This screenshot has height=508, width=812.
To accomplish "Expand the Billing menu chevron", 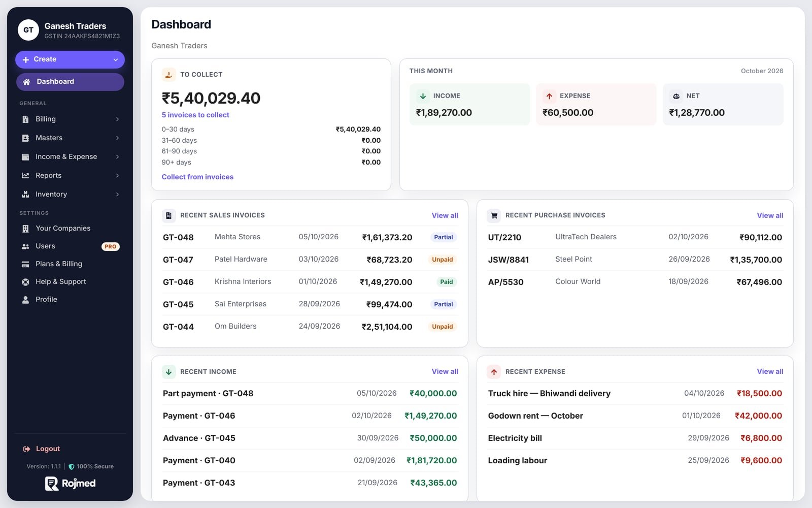I will pos(117,119).
